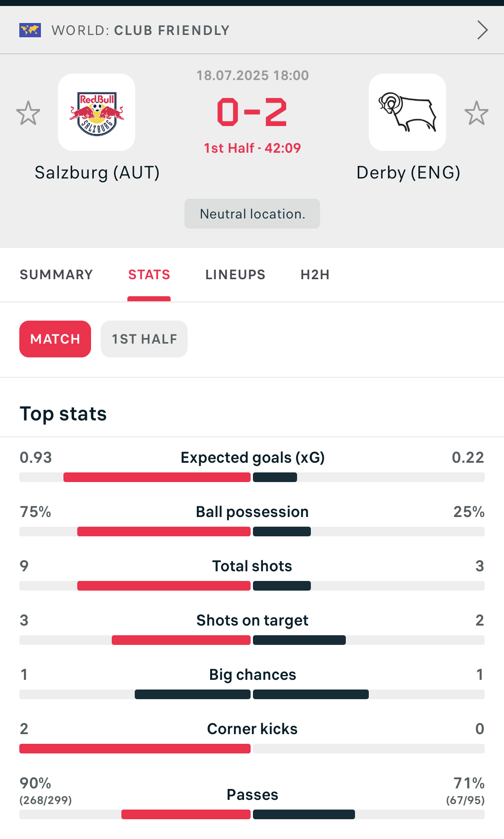Image resolution: width=504 pixels, height=839 pixels.
Task: Switch to the Summary tab
Action: tap(56, 275)
